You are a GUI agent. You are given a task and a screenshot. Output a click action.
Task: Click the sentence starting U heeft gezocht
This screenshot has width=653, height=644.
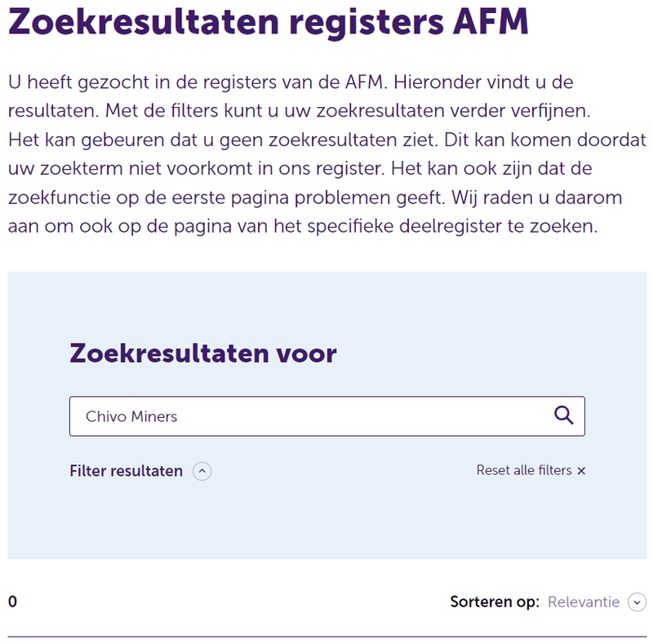[198, 82]
